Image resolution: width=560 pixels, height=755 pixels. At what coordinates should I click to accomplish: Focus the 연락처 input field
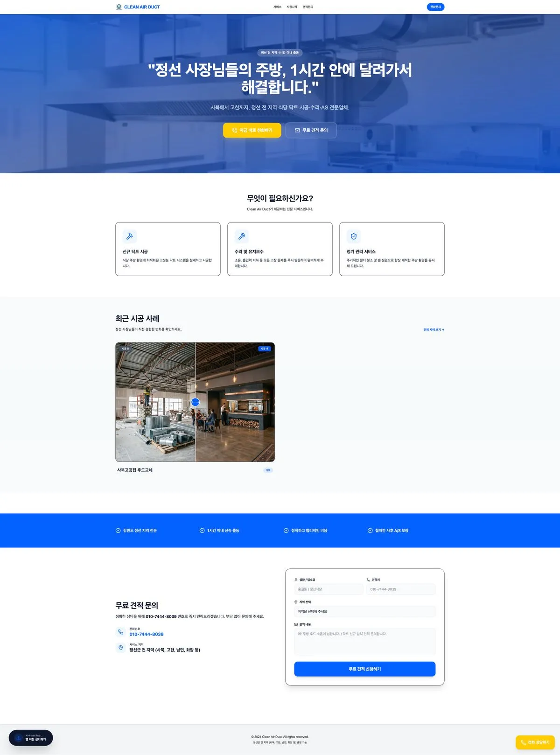(x=401, y=589)
